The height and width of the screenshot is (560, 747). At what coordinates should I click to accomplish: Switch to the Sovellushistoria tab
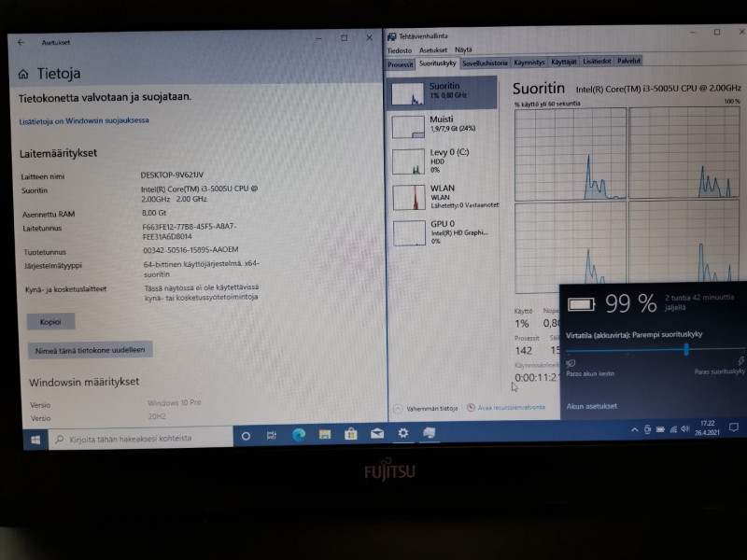coord(485,63)
